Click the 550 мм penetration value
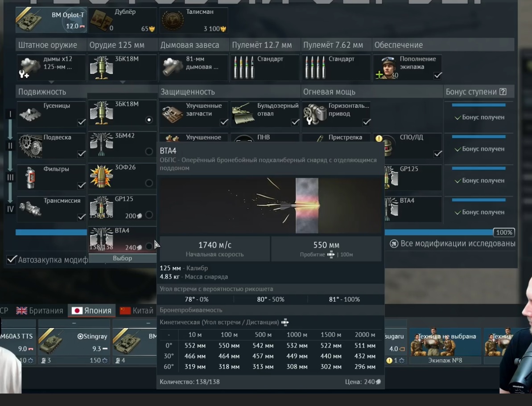Viewport: 532px width, 406px height. coord(326,245)
